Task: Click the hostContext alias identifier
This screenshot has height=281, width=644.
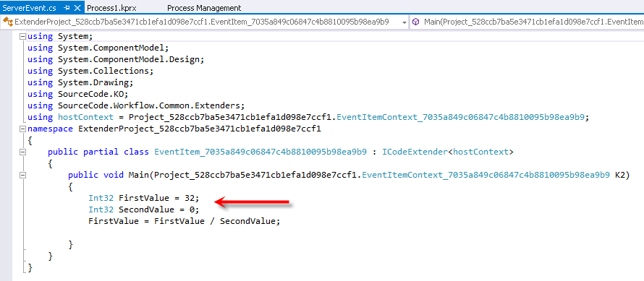Action: click(x=86, y=117)
